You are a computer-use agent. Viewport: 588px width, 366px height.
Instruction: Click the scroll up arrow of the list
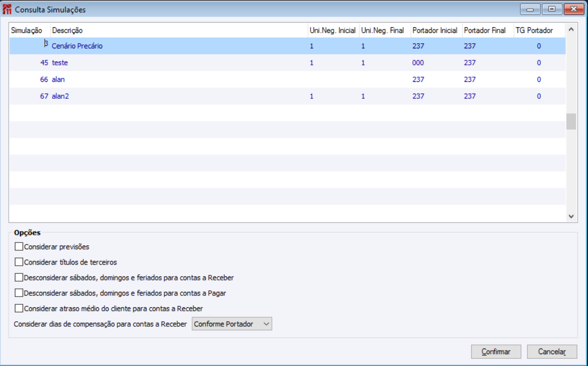tap(571, 29)
